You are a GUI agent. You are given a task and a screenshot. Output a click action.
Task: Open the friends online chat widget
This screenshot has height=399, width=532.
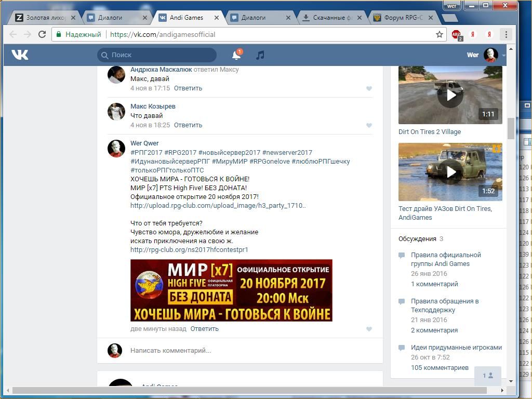[x=487, y=376]
